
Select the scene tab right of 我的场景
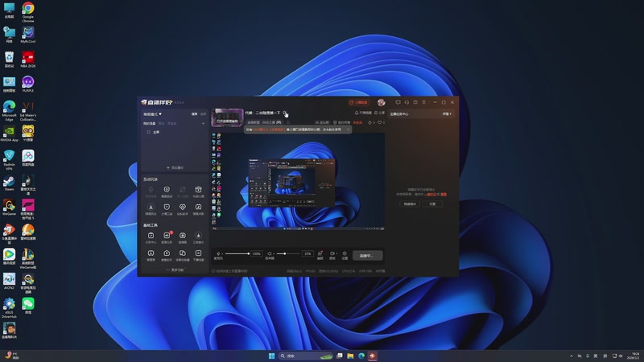tap(162, 124)
